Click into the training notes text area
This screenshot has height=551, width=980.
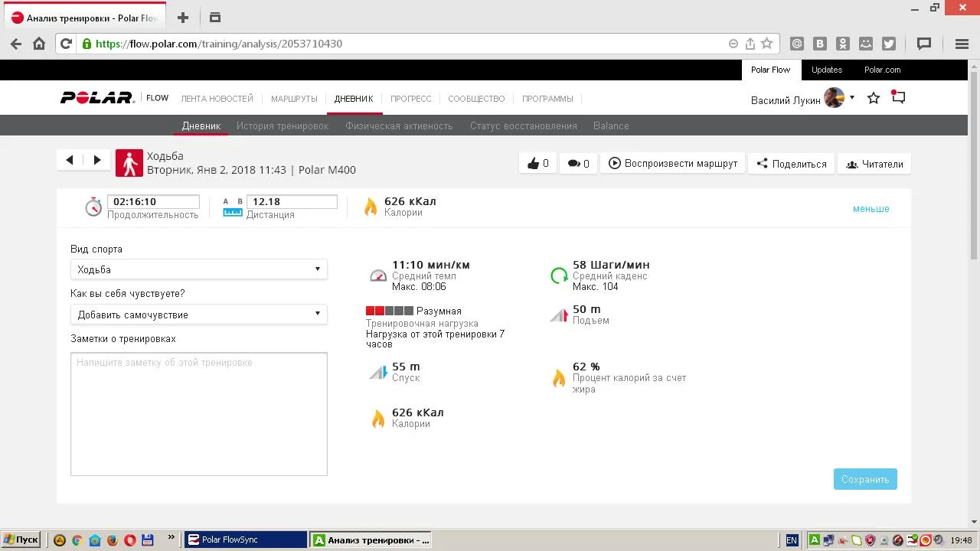point(198,413)
